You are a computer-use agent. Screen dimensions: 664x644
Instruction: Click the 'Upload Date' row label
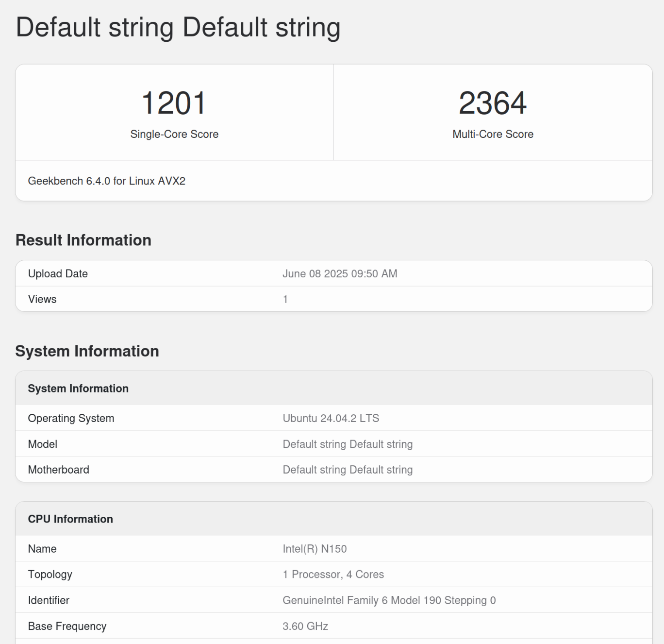point(58,273)
